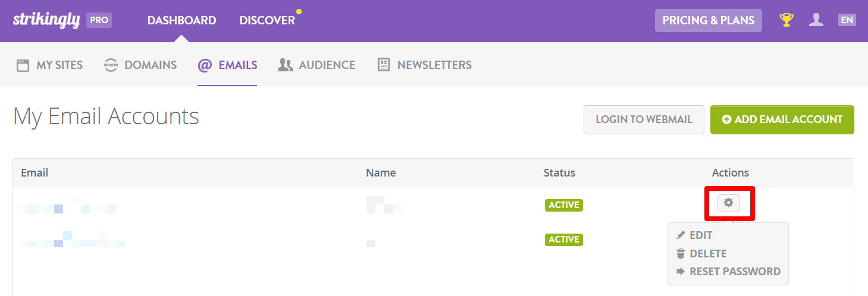Click the ACTIVE badge in first row
The height and width of the screenshot is (296, 868).
point(563,205)
